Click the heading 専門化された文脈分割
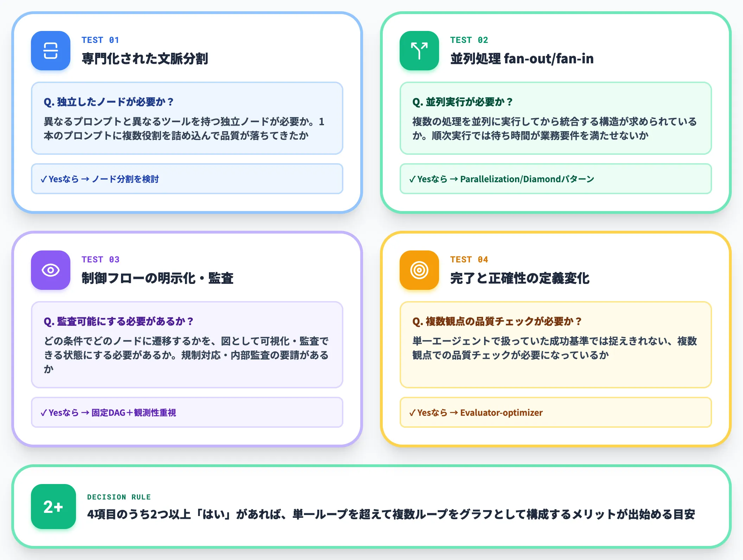 click(145, 58)
